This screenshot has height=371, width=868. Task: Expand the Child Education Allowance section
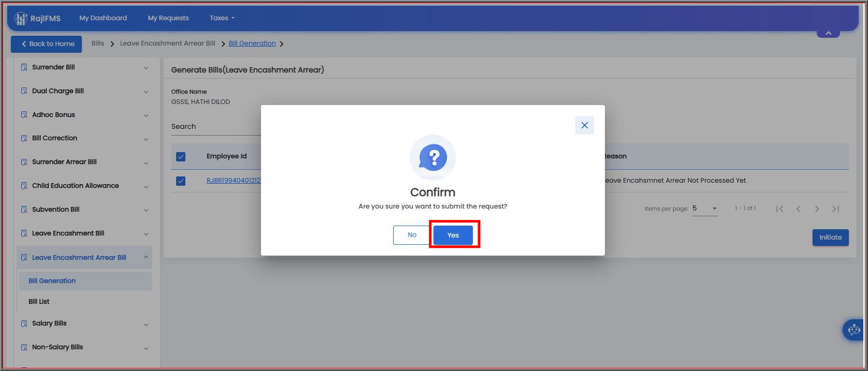pos(146,187)
